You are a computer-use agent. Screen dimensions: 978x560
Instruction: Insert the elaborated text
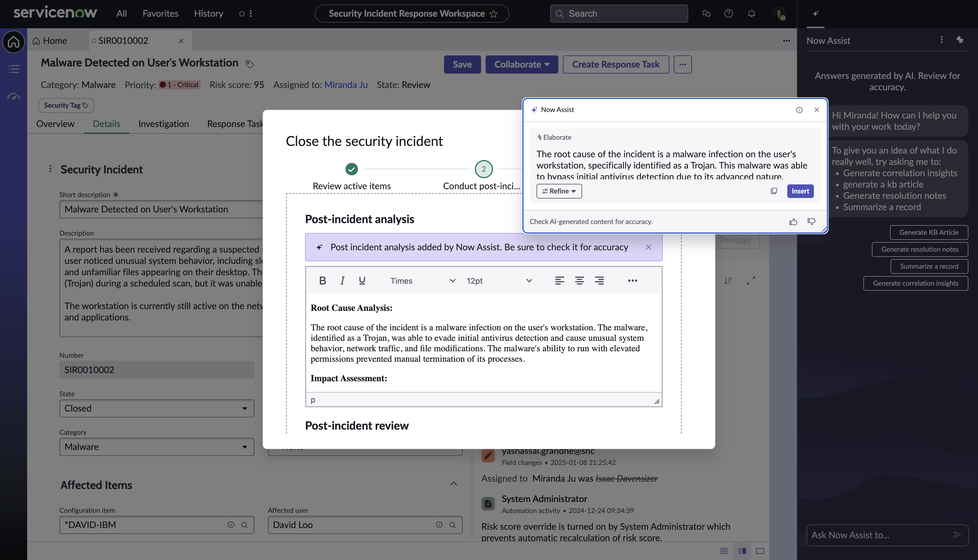[x=800, y=191]
